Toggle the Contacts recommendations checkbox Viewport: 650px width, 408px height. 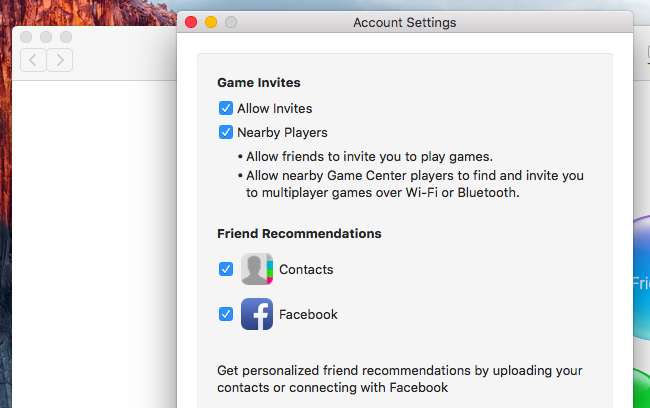coord(226,269)
